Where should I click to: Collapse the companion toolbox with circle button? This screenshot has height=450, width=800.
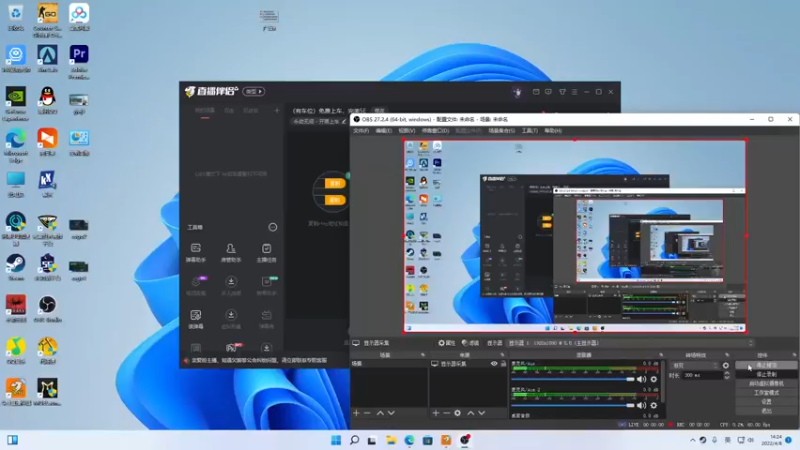273,227
